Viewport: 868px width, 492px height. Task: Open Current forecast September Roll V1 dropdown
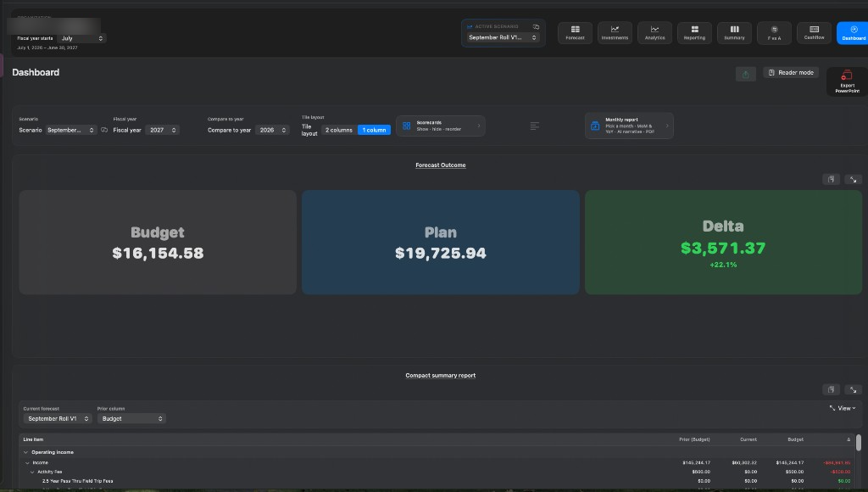point(58,419)
